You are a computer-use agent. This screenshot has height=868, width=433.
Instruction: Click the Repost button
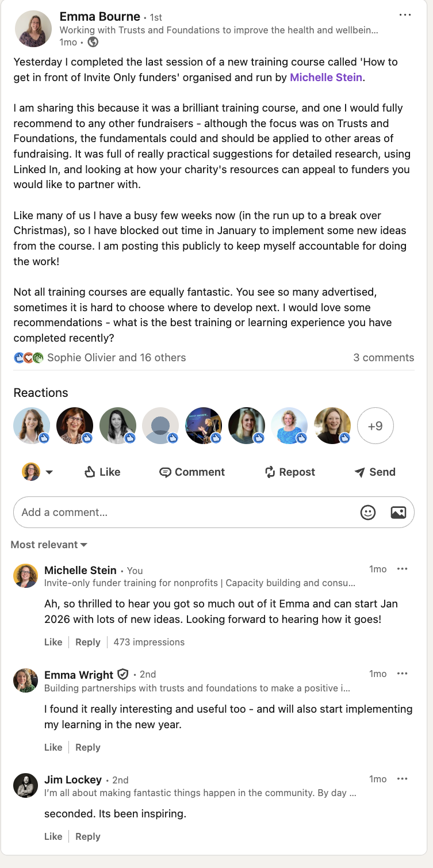tap(290, 472)
